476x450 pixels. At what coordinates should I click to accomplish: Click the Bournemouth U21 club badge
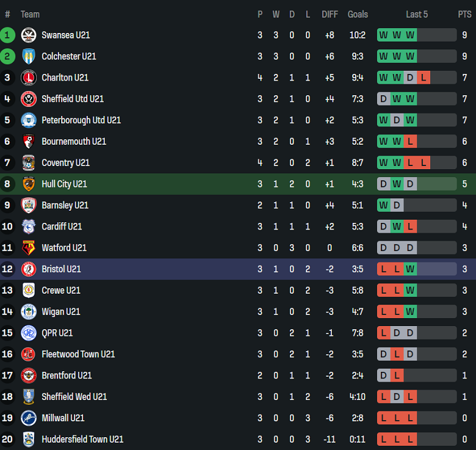[29, 141]
